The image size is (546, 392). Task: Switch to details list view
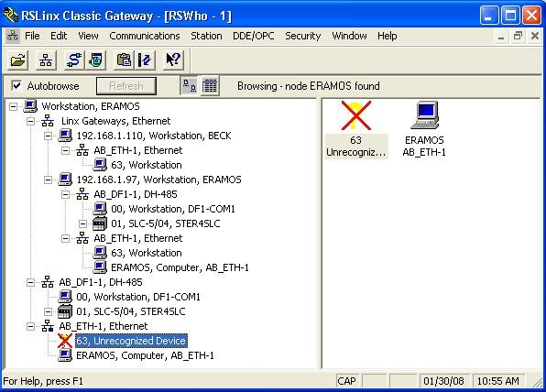click(210, 86)
